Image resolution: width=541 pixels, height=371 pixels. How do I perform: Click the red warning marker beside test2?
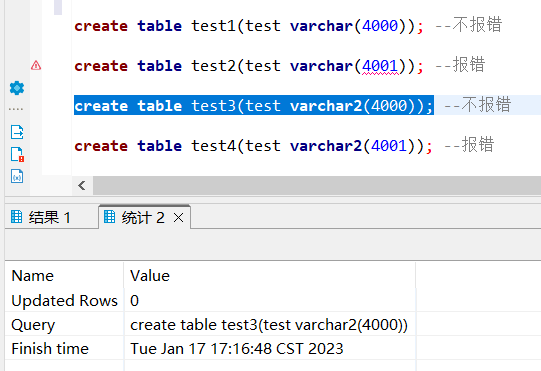(x=36, y=65)
